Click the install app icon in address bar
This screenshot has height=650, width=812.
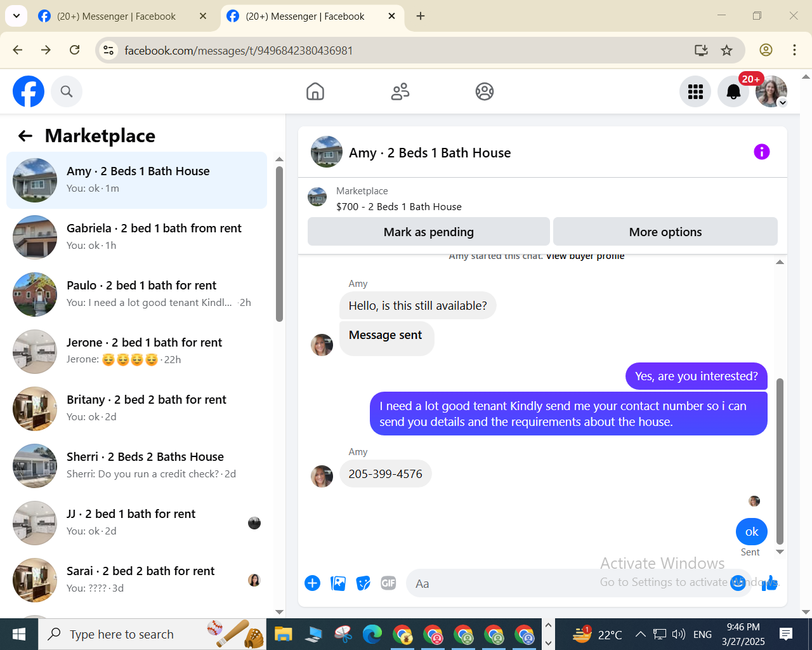click(x=701, y=50)
